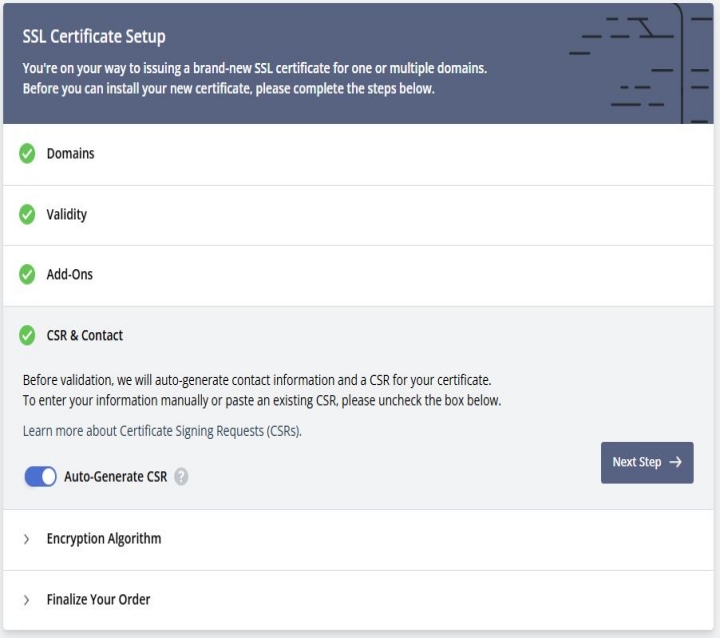Toggle the Auto-Generate CSR switch

[40, 476]
